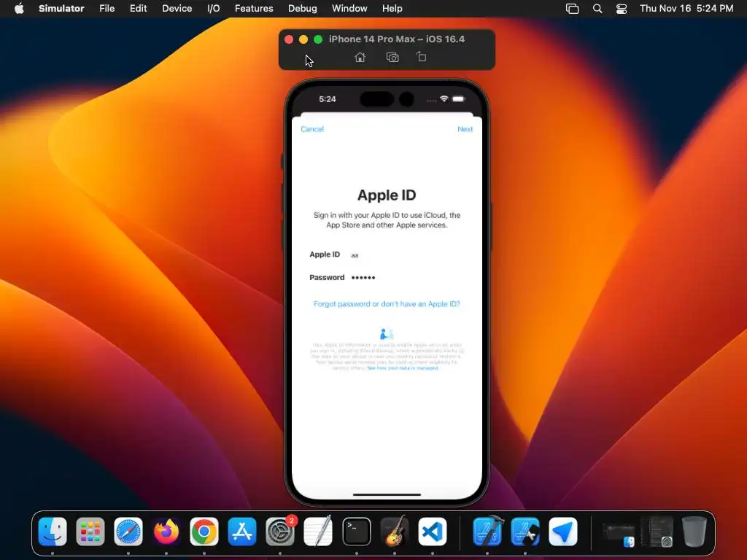Open Launchpad from the dock
The height and width of the screenshot is (560, 747).
[x=90, y=532]
